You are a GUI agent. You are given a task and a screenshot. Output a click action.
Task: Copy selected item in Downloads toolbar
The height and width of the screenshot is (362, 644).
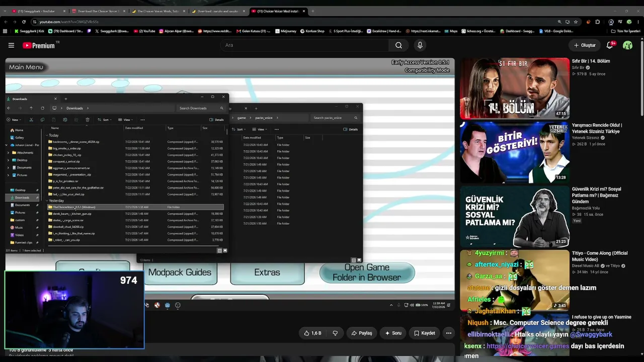pyautogui.click(x=42, y=120)
